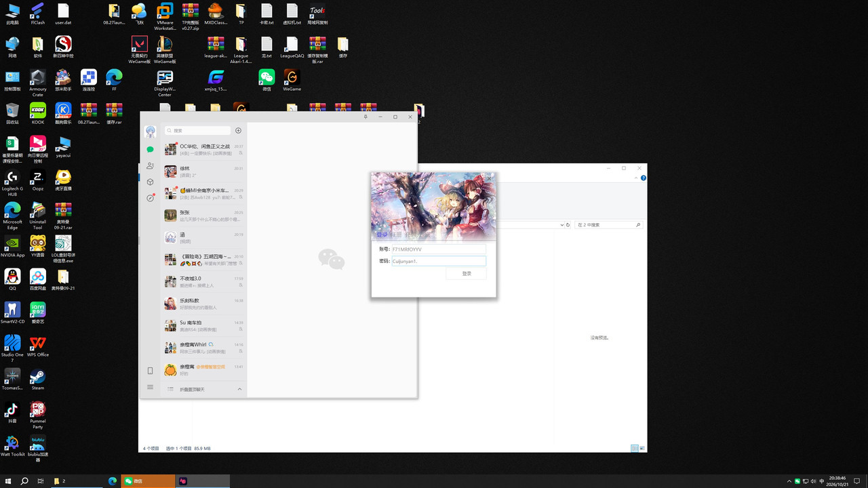Viewport: 868px width, 488px height.
Task: Refresh the File Explorer address bar
Action: pyautogui.click(x=568, y=224)
